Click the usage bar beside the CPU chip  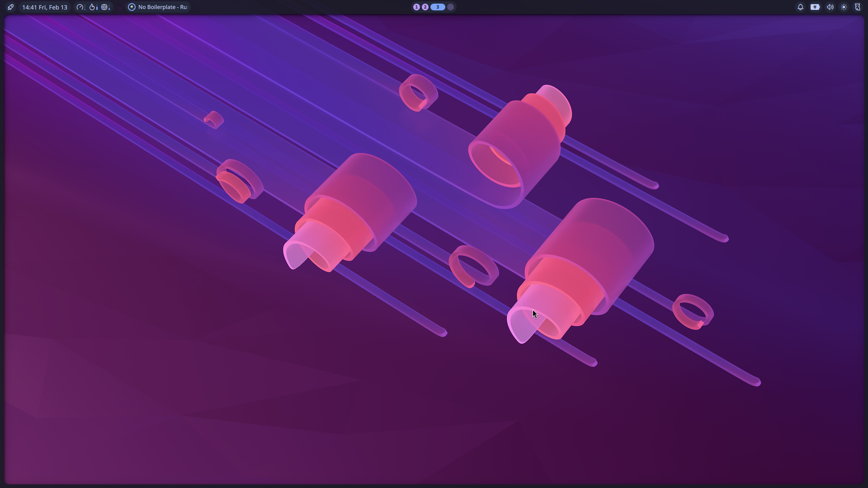tap(109, 8)
